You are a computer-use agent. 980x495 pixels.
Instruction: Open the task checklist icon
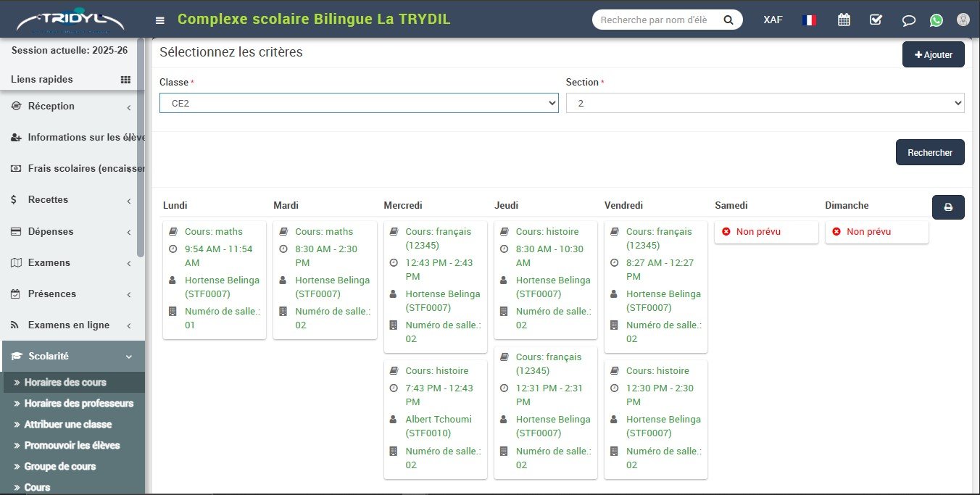click(x=876, y=20)
